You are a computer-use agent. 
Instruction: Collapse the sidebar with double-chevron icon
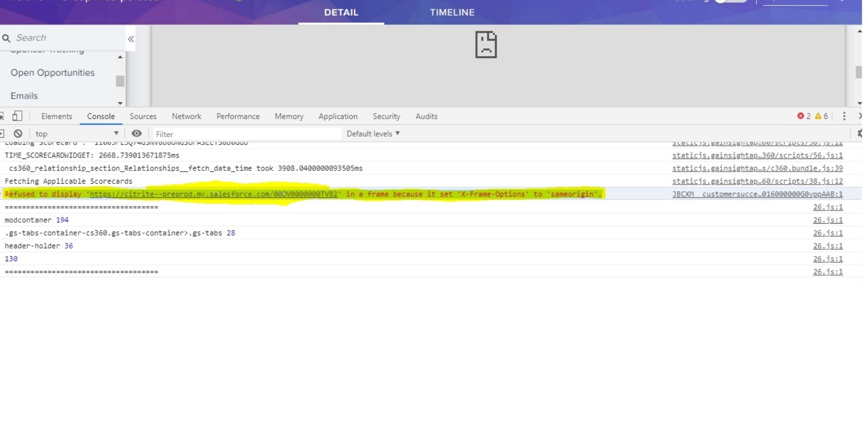click(131, 39)
